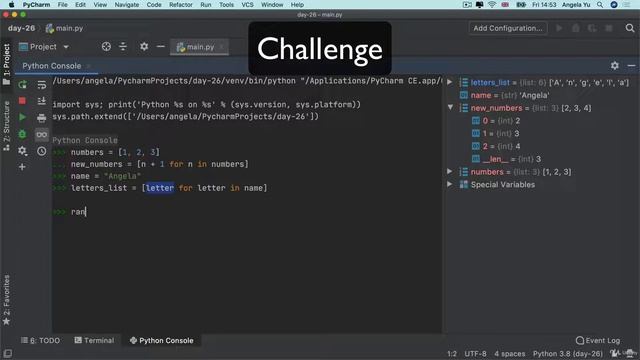The width and height of the screenshot is (640, 360).
Task: Click the Debug icon in toolbar
Action: 576,28
